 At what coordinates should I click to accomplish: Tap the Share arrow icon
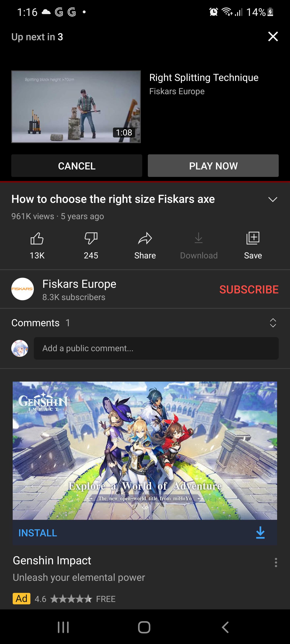tap(145, 238)
